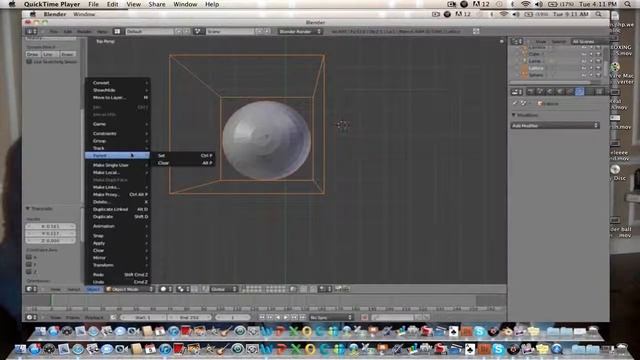
Task: Open the No Sync dropdown in timeline
Action: [x=330, y=318]
